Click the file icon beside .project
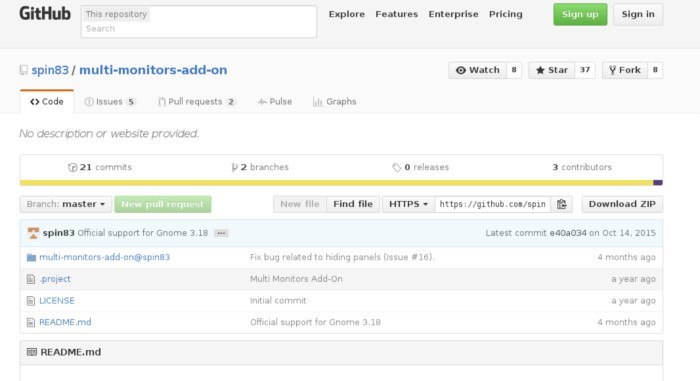This screenshot has width=700, height=381. pyautogui.click(x=31, y=279)
